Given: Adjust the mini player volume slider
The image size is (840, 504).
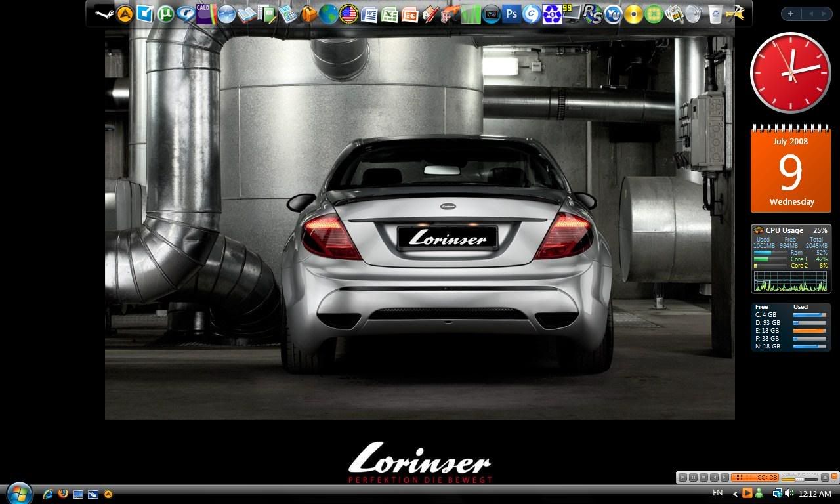Looking at the screenshot, I should (x=799, y=479).
